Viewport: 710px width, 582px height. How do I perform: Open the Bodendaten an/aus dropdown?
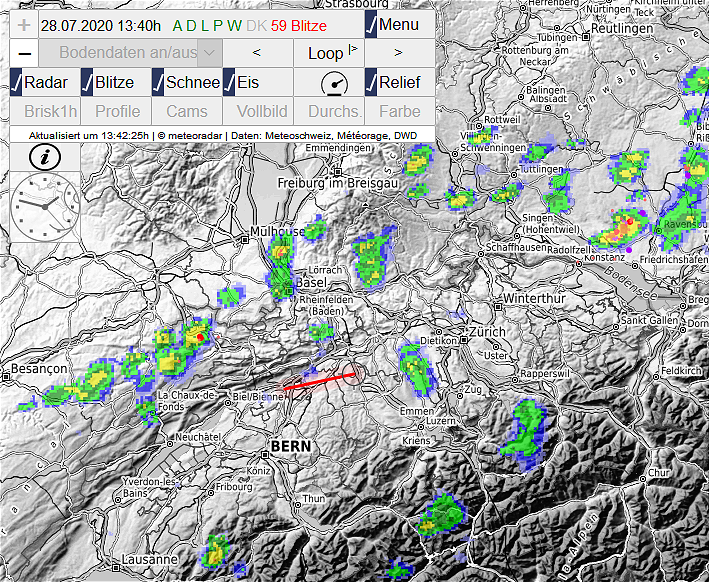(131, 53)
